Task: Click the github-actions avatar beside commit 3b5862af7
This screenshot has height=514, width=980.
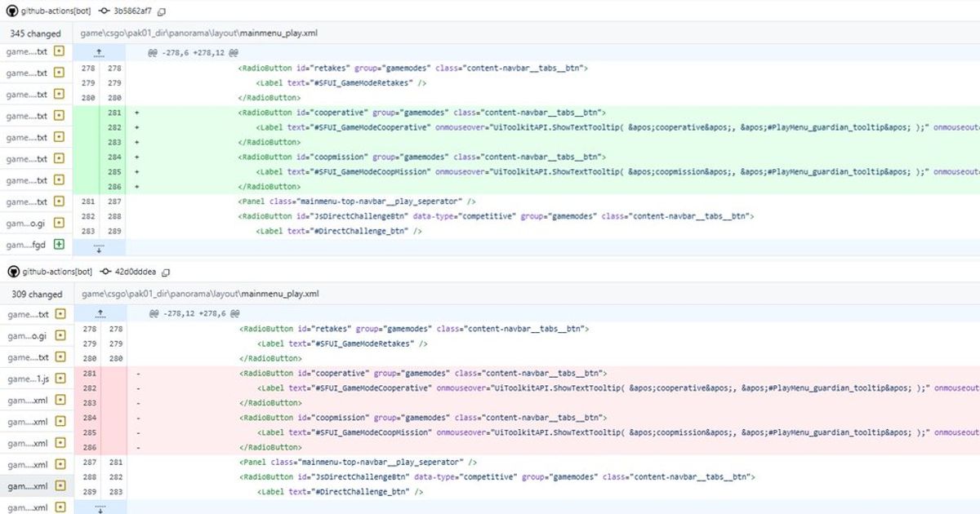Action: [12, 11]
